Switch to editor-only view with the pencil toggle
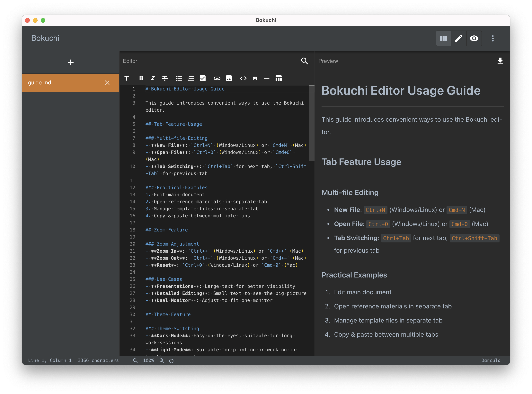This screenshot has width=532, height=394. tap(459, 38)
